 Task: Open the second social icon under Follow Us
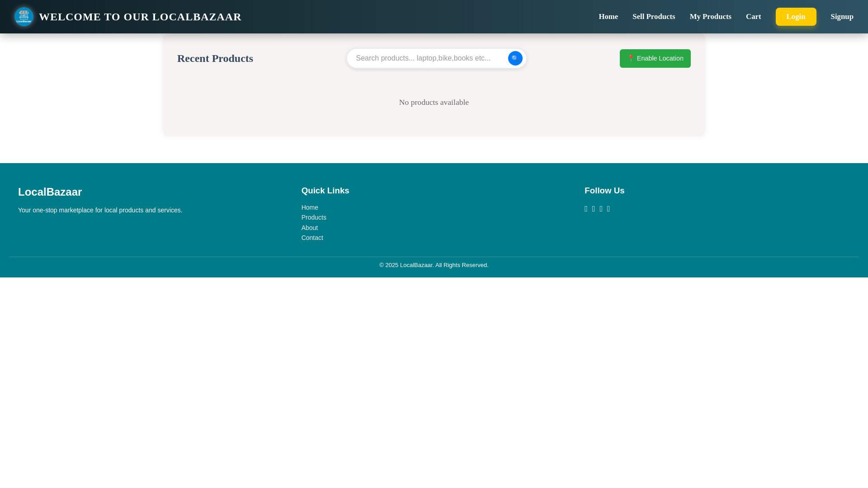point(594,209)
